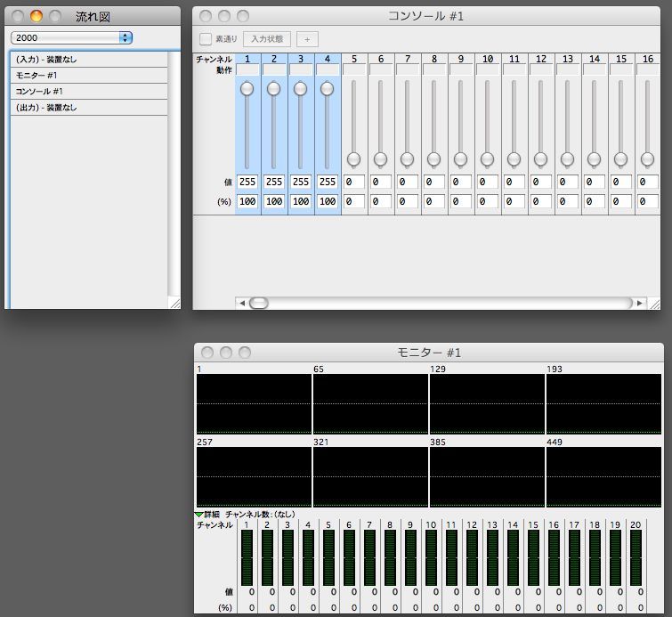Click the Monitor graph panel labeled 65
The image size is (672, 617).
click(371, 404)
